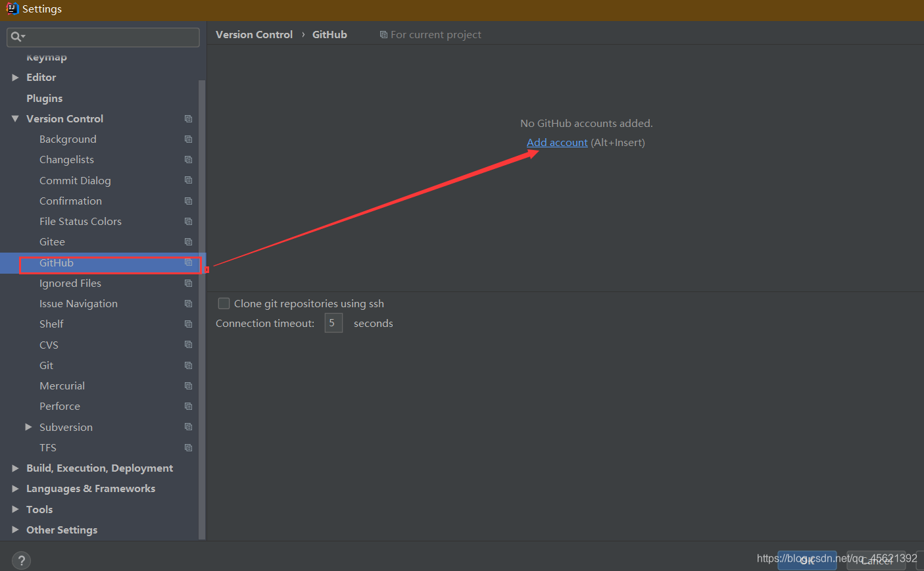Image resolution: width=924 pixels, height=571 pixels.
Task: Open the Ignored Files settings page
Action: click(x=70, y=284)
